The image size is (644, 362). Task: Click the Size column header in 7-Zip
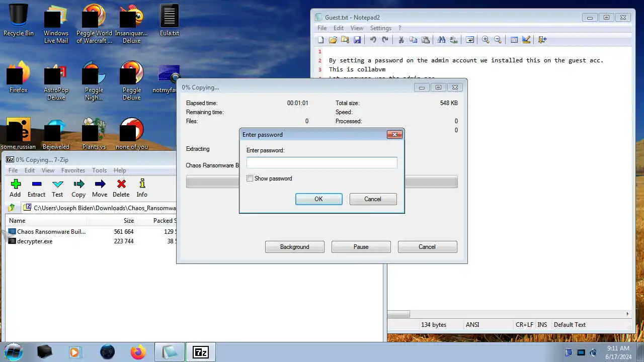coord(112,221)
